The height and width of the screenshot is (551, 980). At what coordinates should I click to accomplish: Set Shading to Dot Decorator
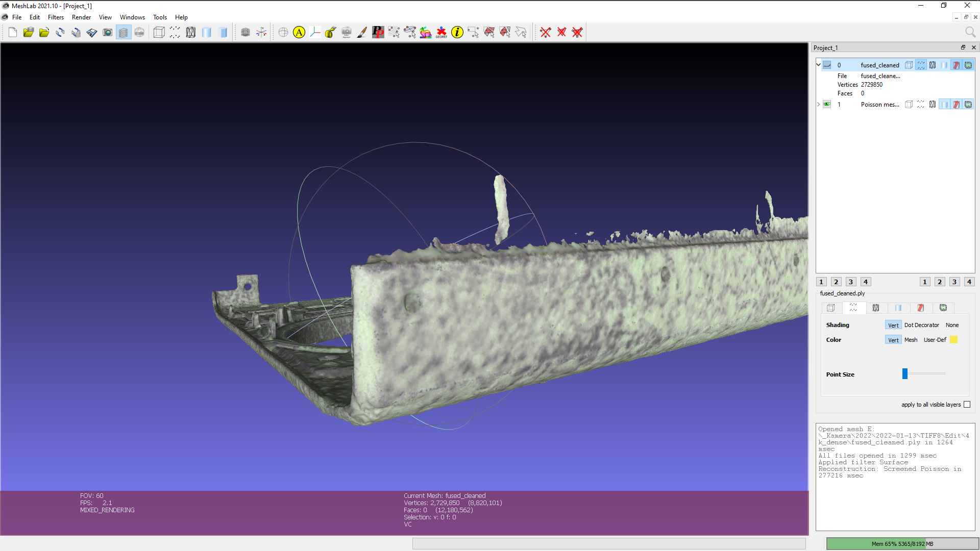tap(921, 325)
